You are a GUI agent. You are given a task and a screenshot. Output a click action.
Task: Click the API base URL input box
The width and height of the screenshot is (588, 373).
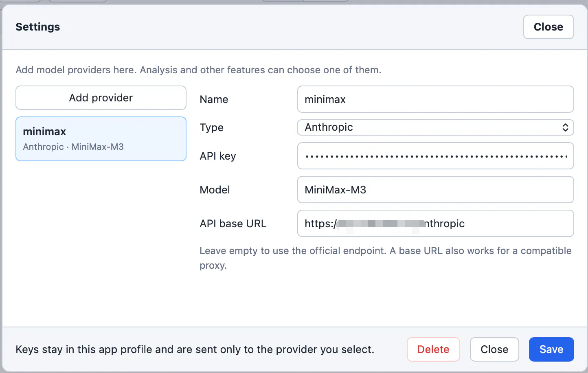pos(436,224)
